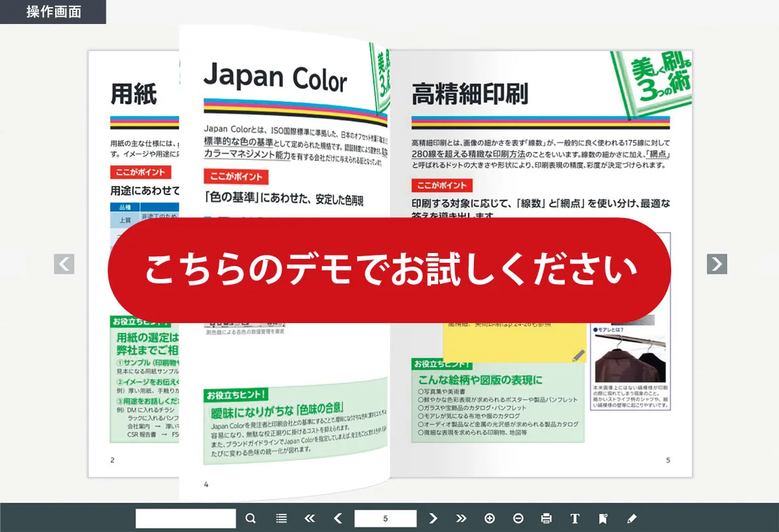This screenshot has width=779, height=532.
Task: Flip to next spread with right side arrow
Action: coord(717,264)
